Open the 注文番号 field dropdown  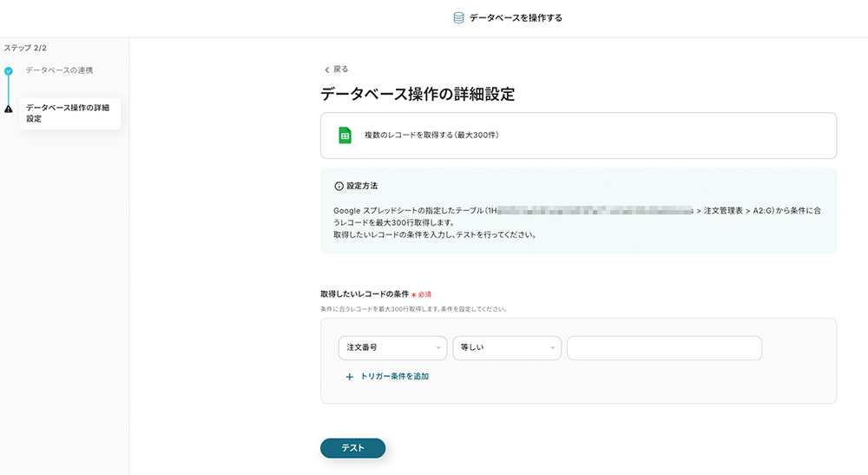392,348
